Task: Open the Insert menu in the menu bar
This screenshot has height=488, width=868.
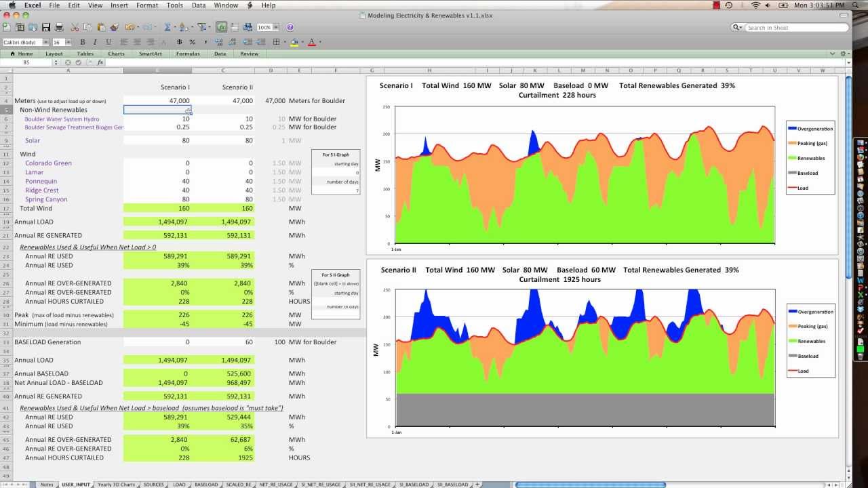Action: tap(119, 5)
